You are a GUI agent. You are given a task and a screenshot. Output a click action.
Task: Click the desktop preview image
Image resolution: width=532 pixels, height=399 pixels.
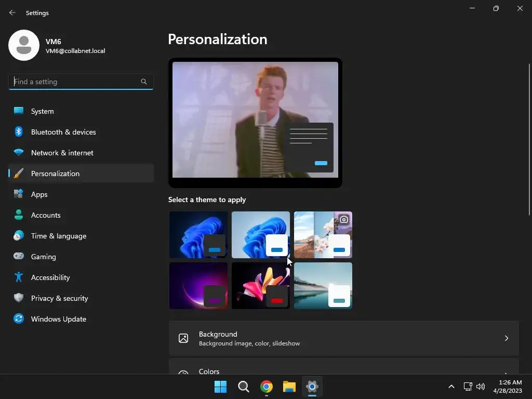click(255, 119)
